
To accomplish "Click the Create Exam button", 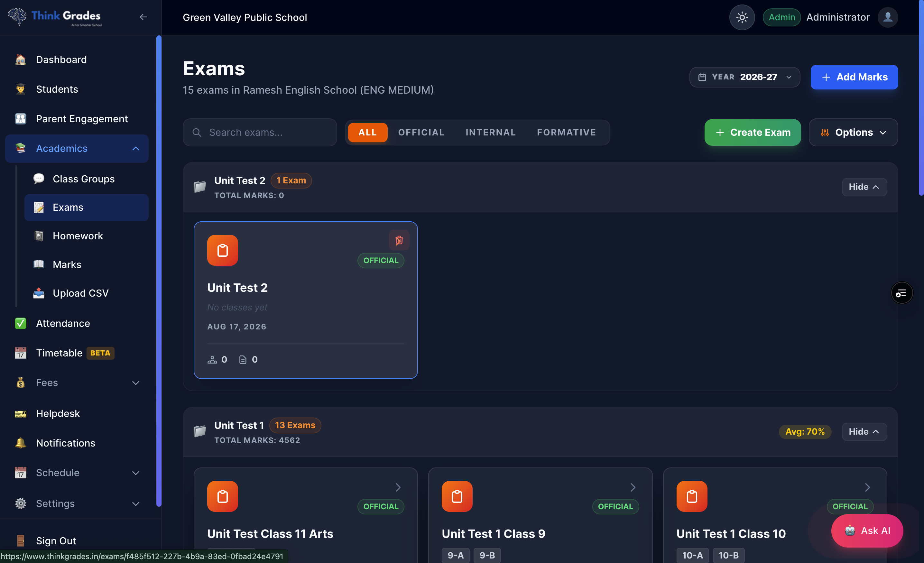I will pyautogui.click(x=753, y=133).
